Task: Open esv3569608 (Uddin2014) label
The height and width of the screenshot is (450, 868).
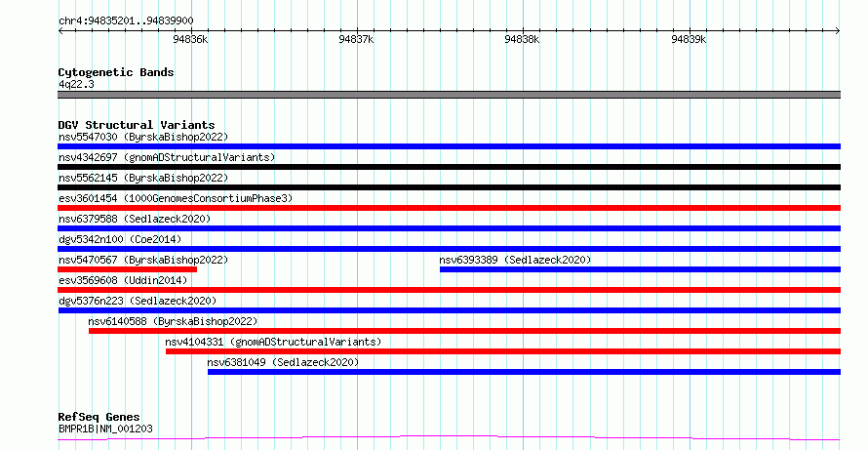Action: click(x=123, y=280)
